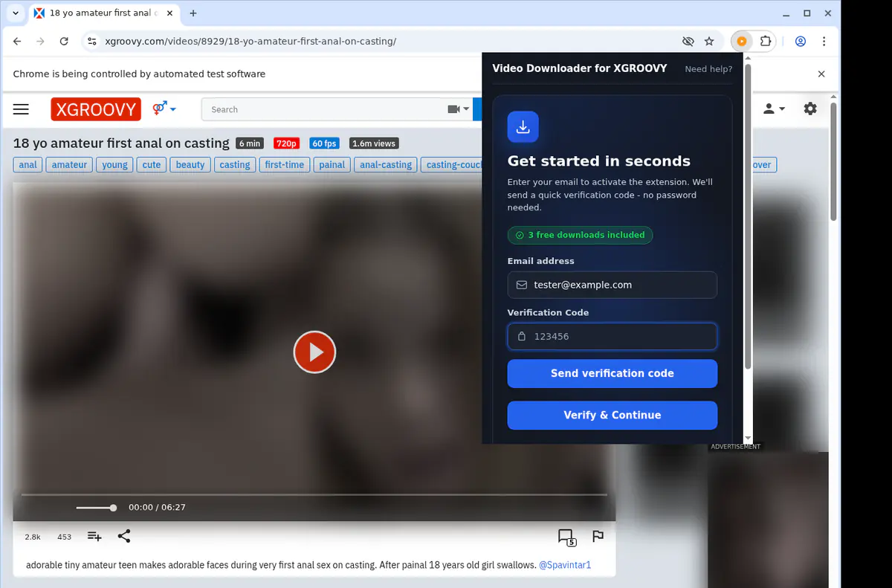
Task: Click the site Search field
Action: point(323,109)
